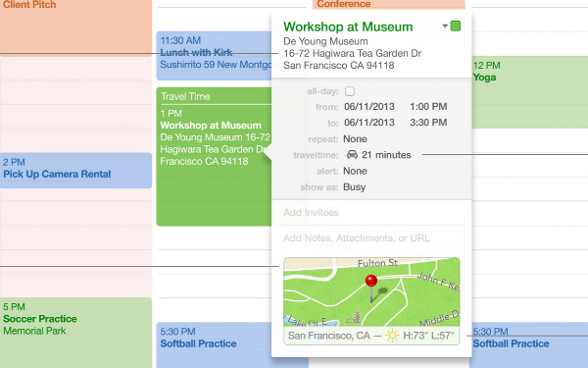
Task: Click the sun weather icon
Action: [x=392, y=336]
